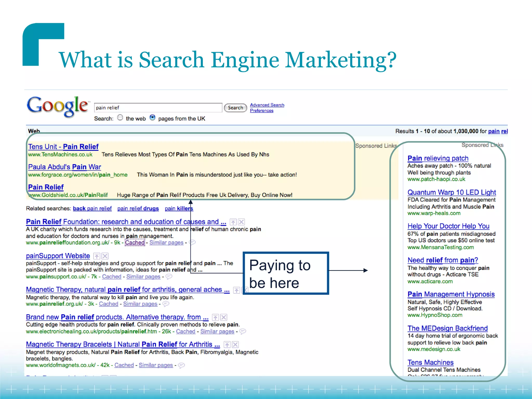
Task: Open Cached link for worldofmagnets.co.uk
Action: 124,365
